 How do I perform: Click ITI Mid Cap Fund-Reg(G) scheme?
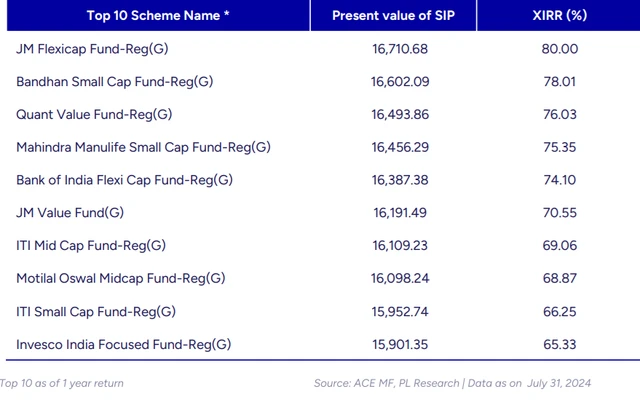pyautogui.click(x=91, y=246)
